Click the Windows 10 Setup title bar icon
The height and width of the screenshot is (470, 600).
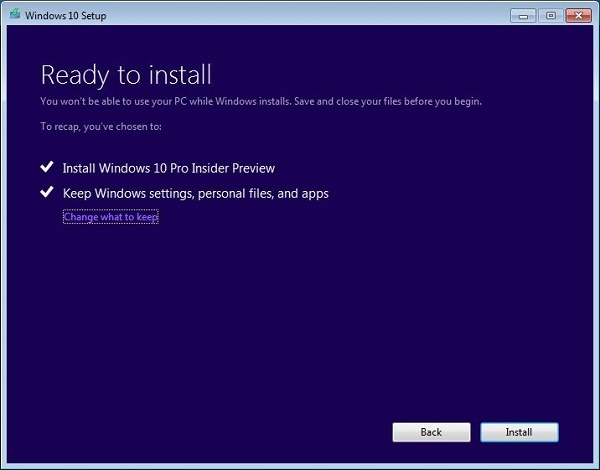15,15
